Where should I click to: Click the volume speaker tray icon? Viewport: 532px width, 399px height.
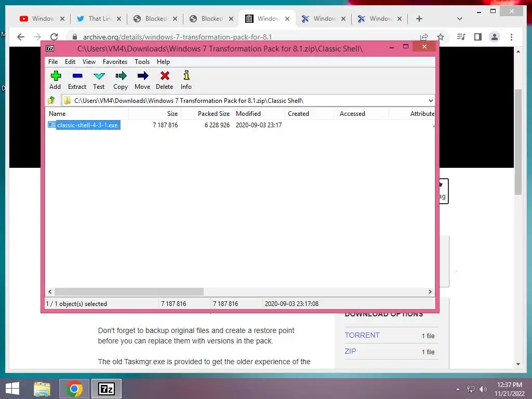click(483, 389)
